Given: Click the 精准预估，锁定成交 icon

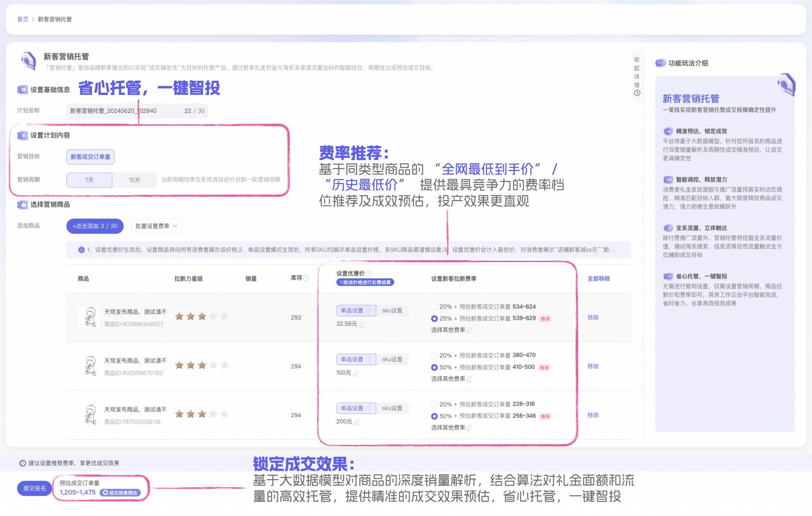Looking at the screenshot, I should click(x=668, y=131).
